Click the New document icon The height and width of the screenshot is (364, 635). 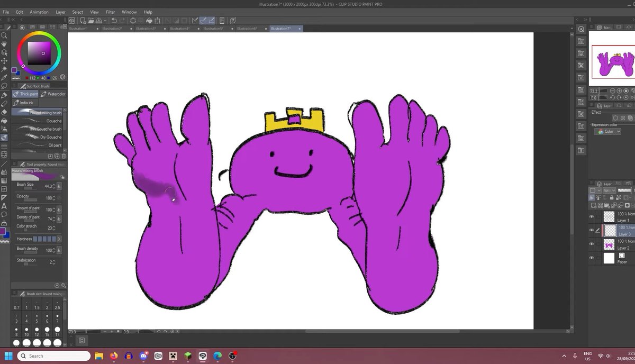[83, 20]
